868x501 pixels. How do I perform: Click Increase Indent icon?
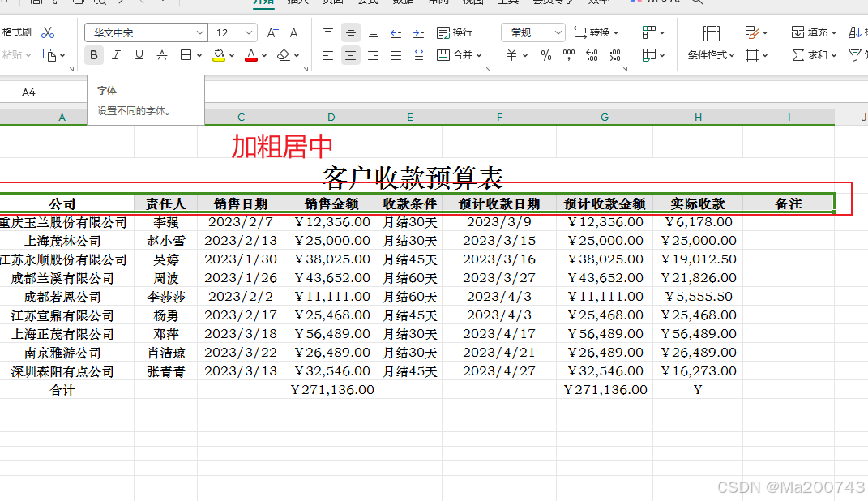pos(418,32)
